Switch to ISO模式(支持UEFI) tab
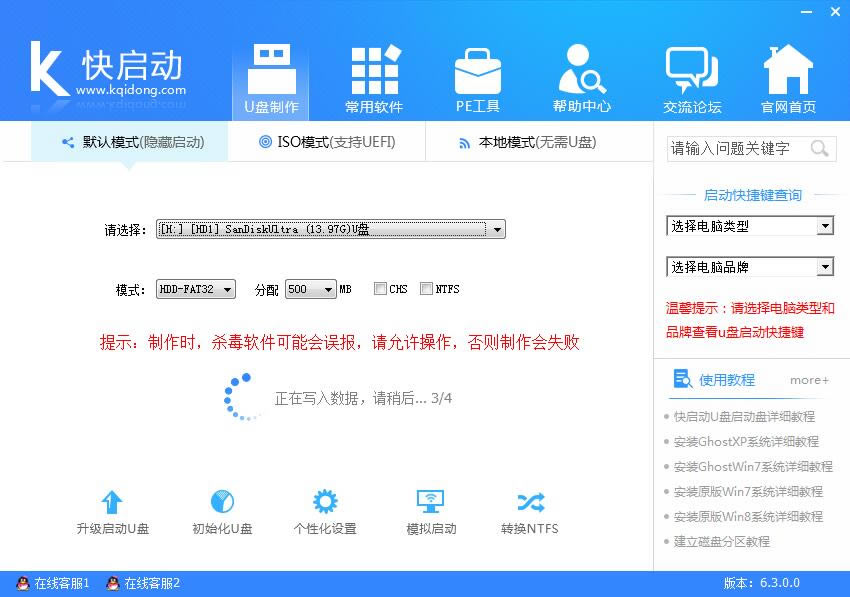850x597 pixels. pos(327,142)
